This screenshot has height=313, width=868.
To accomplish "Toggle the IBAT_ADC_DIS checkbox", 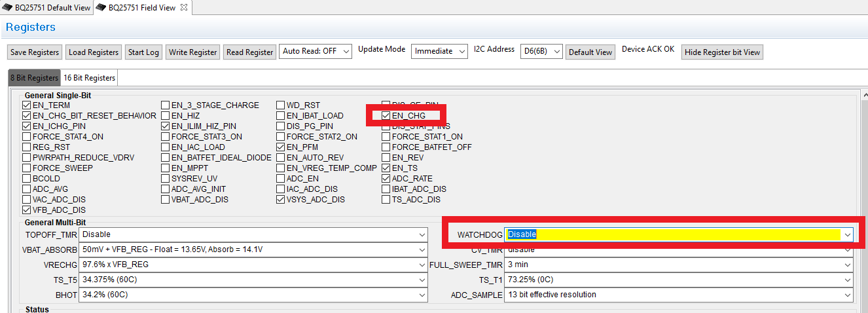I will coord(386,189).
